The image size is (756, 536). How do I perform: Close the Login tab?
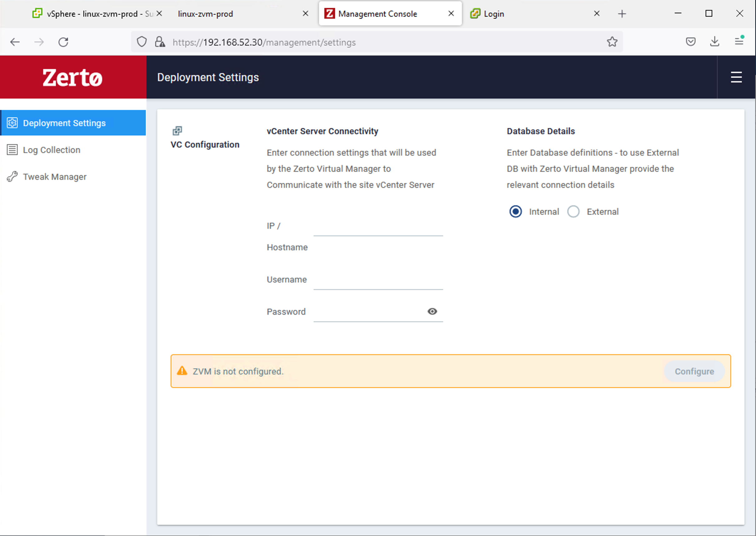[x=597, y=13]
